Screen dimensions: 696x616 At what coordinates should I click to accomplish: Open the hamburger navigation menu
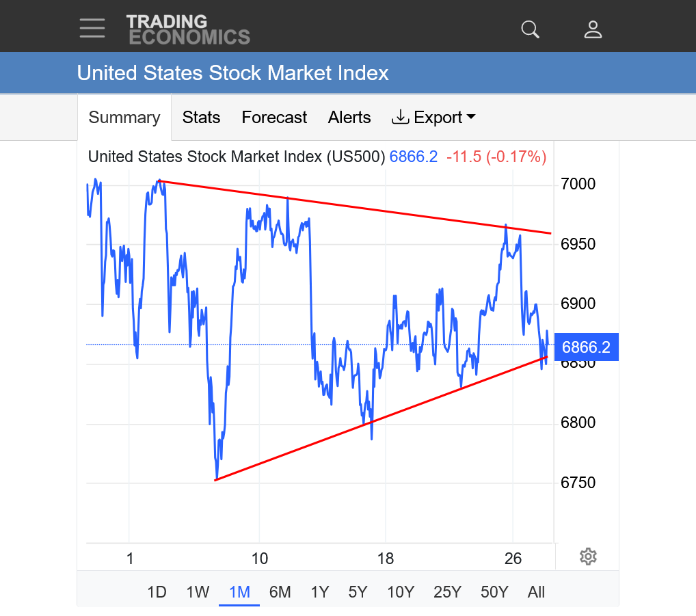coord(92,29)
